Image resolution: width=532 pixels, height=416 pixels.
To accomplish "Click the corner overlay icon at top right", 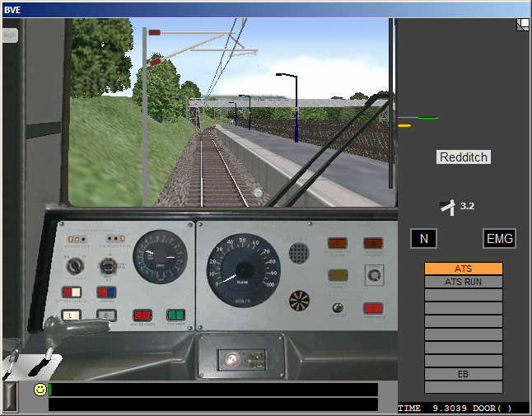I will 522,25.
